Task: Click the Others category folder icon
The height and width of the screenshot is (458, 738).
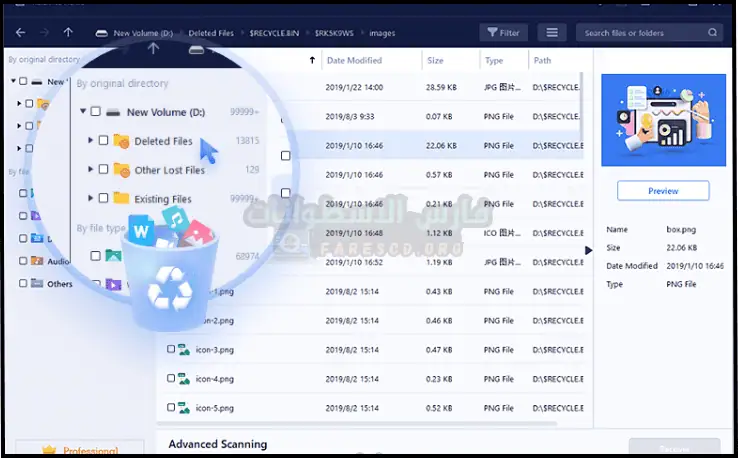Action: (37, 284)
